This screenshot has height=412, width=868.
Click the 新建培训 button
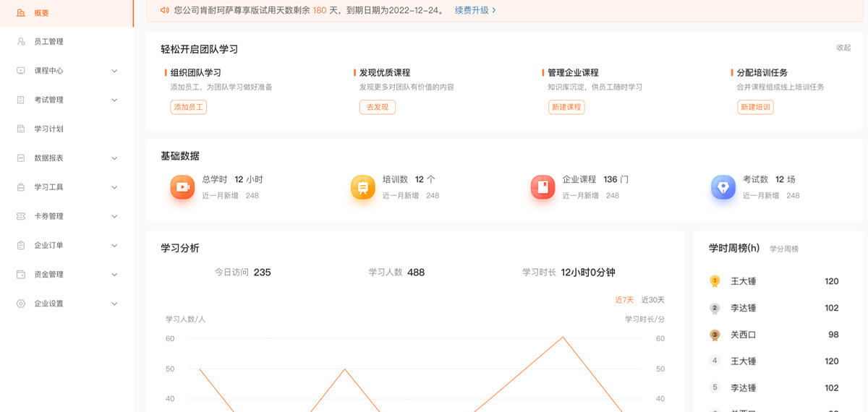coord(754,107)
